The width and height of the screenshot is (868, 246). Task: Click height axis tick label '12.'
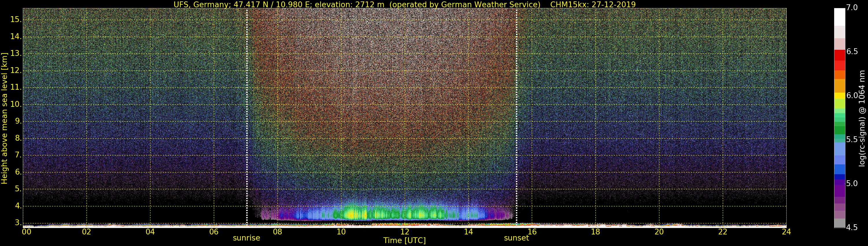pos(16,70)
